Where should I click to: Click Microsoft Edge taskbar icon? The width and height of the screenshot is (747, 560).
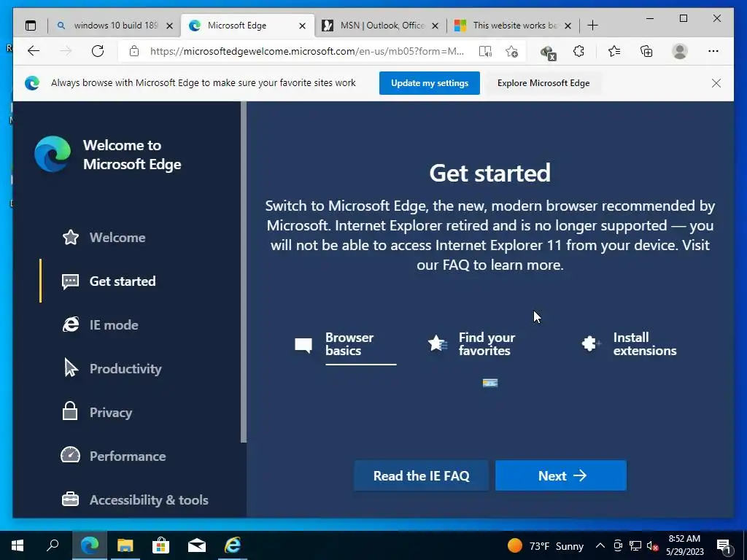pyautogui.click(x=90, y=545)
